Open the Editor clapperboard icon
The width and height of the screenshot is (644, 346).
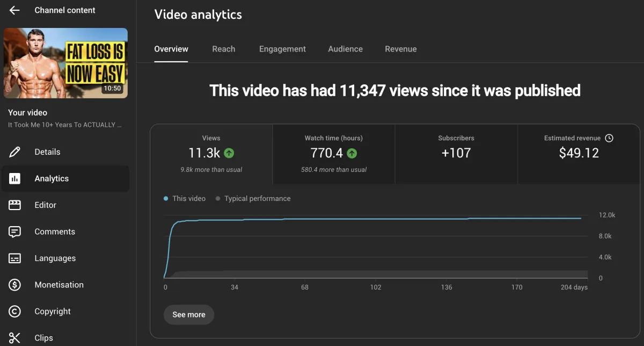15,205
